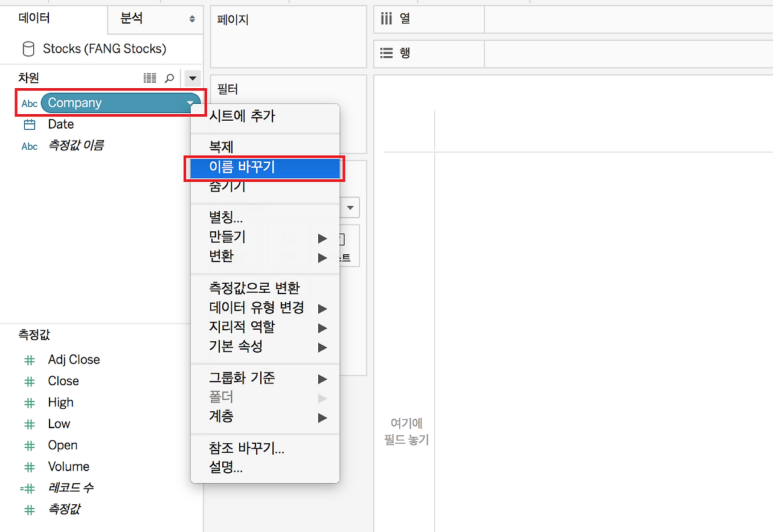Click the search magnifier icon in dimensions header
This screenshot has width=773, height=532.
(x=170, y=78)
